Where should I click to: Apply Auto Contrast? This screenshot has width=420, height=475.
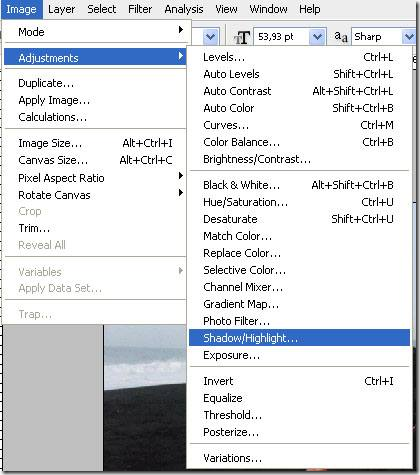pos(299,91)
